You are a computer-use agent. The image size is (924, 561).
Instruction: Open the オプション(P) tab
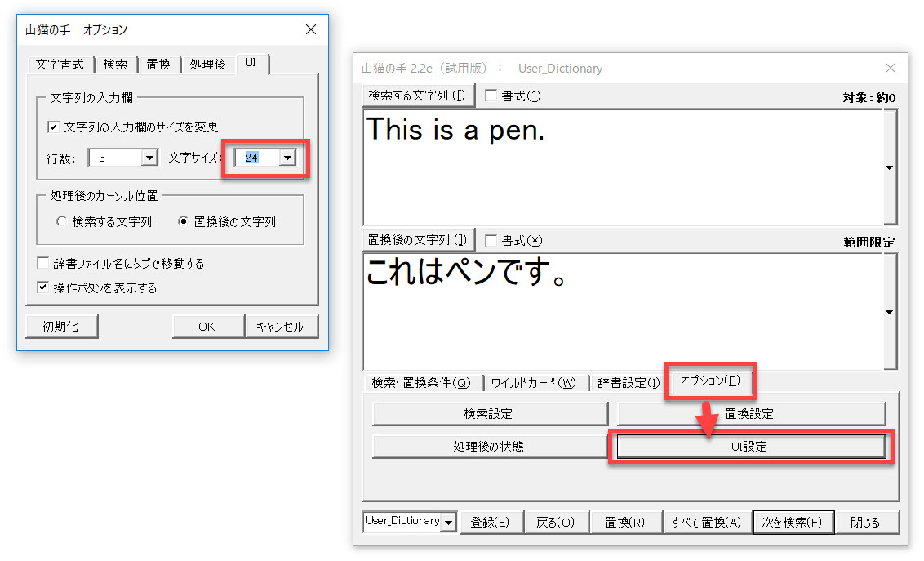[710, 381]
